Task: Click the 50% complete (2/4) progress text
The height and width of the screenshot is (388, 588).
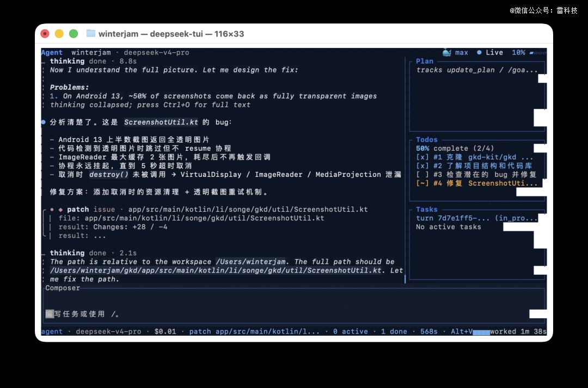Action: 455,149
